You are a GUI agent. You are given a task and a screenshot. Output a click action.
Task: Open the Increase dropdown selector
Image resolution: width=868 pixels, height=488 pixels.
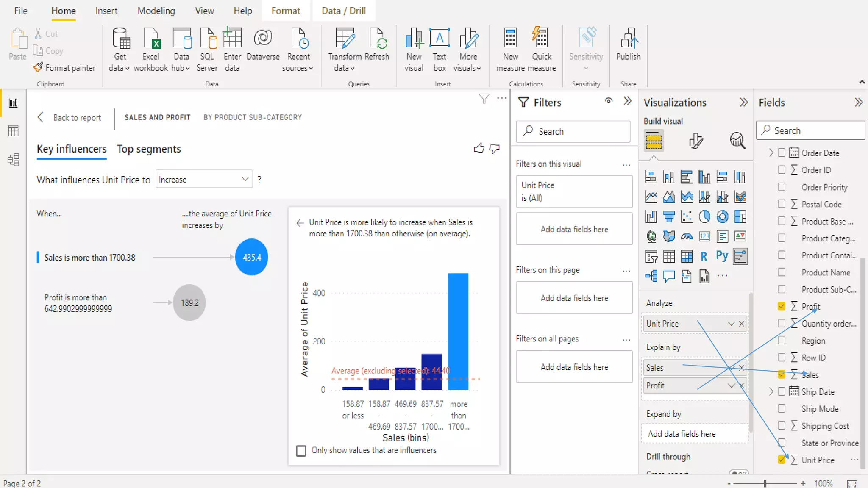[x=203, y=180]
